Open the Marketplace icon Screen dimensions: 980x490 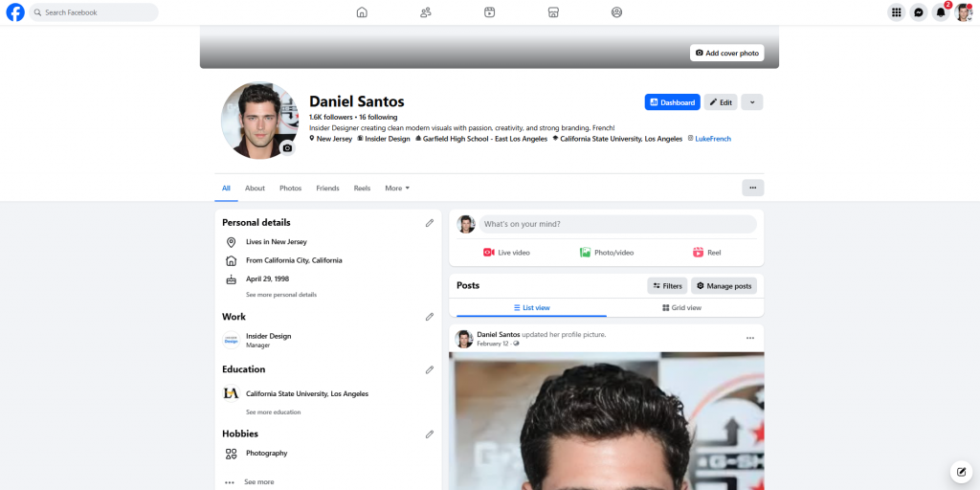pos(553,11)
